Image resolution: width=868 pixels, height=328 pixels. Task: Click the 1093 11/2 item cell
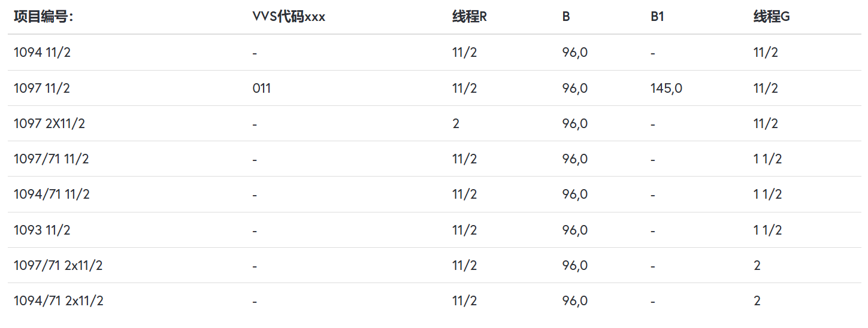click(x=42, y=230)
